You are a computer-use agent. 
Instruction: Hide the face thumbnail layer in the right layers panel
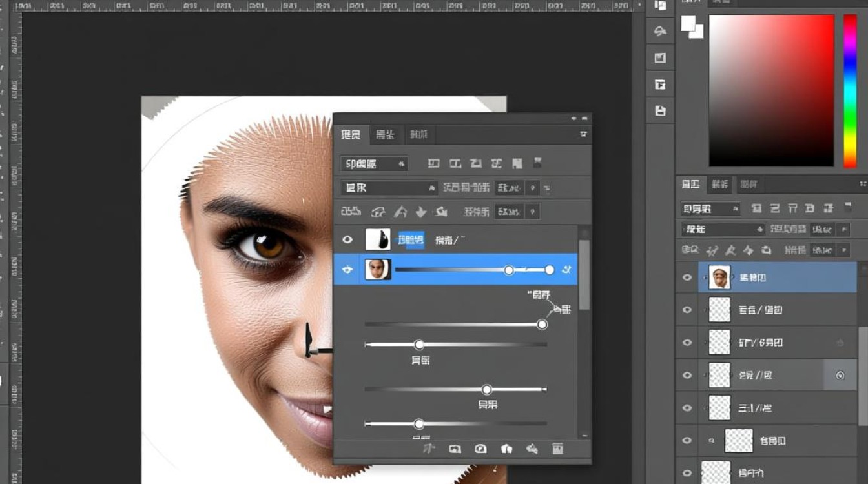pos(687,277)
